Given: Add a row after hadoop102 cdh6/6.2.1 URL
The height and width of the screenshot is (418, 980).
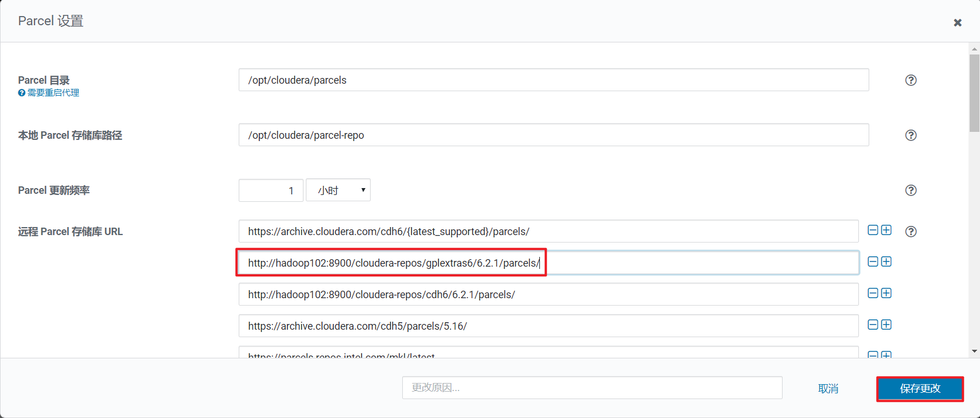Looking at the screenshot, I should tap(886, 293).
